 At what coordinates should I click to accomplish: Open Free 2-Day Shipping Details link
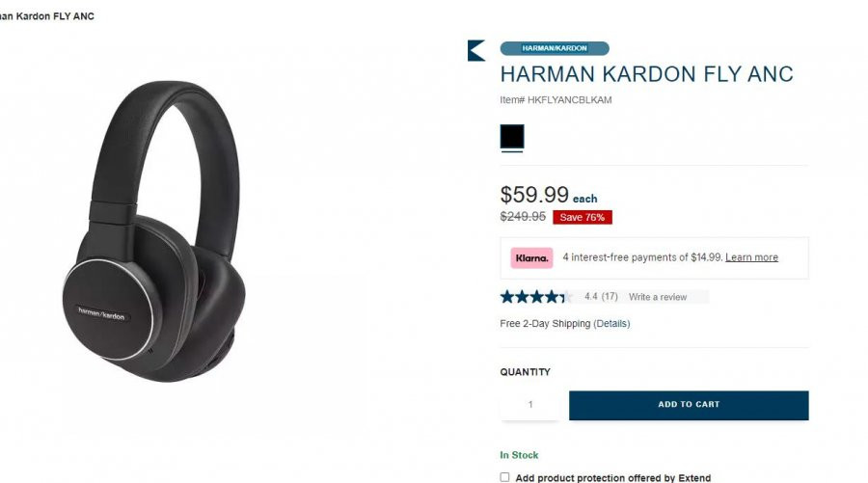coord(611,324)
